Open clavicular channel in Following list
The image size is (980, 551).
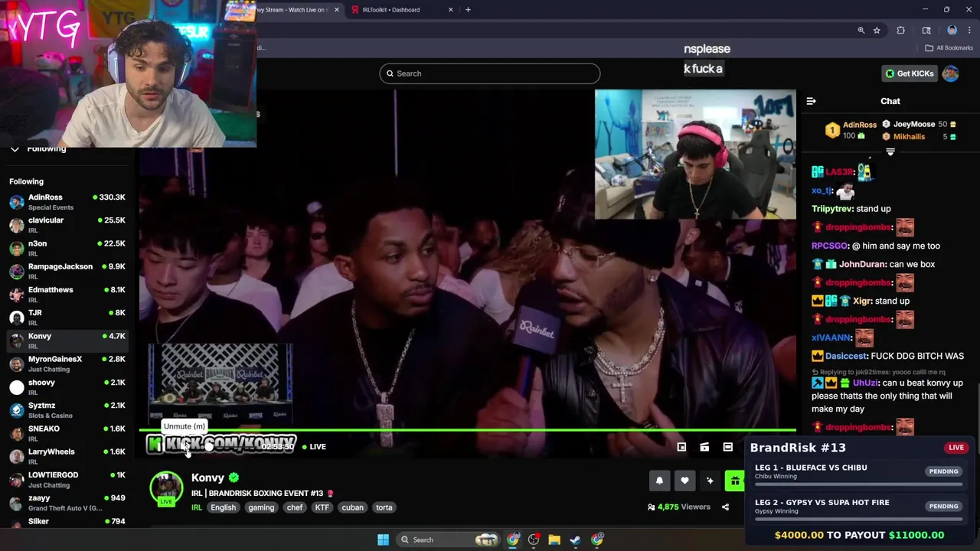pyautogui.click(x=67, y=225)
